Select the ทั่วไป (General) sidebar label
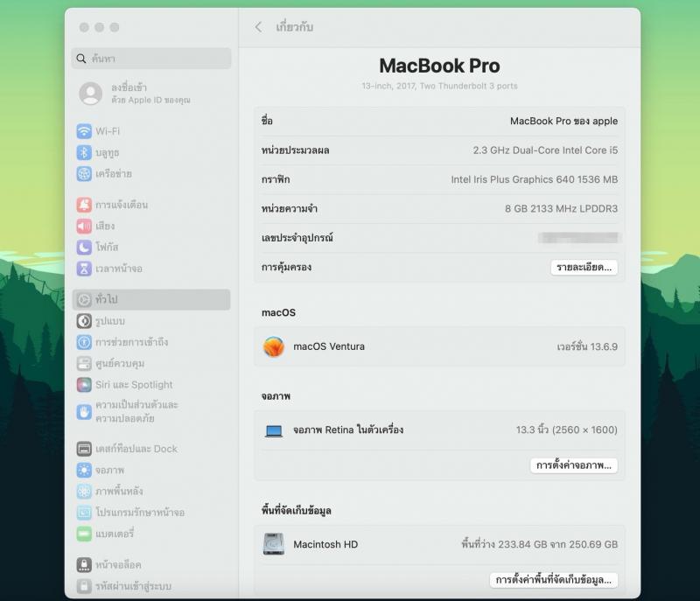The image size is (700, 601). (x=106, y=299)
